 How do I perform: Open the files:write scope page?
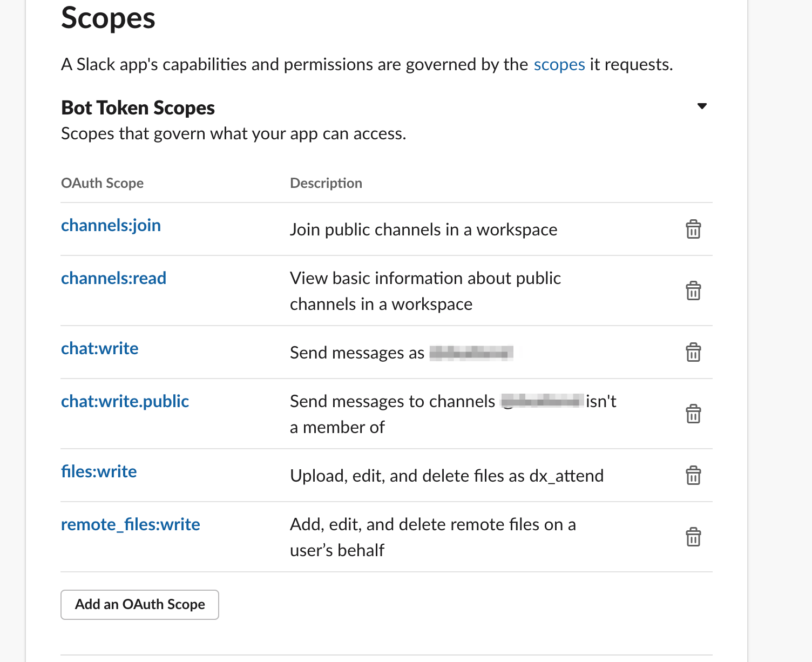coord(99,471)
